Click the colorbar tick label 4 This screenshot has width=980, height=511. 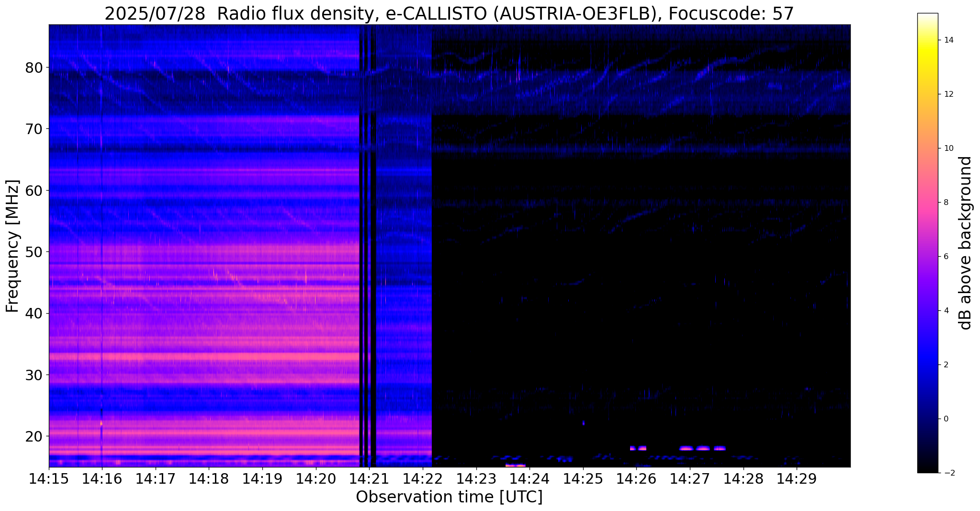(x=946, y=311)
